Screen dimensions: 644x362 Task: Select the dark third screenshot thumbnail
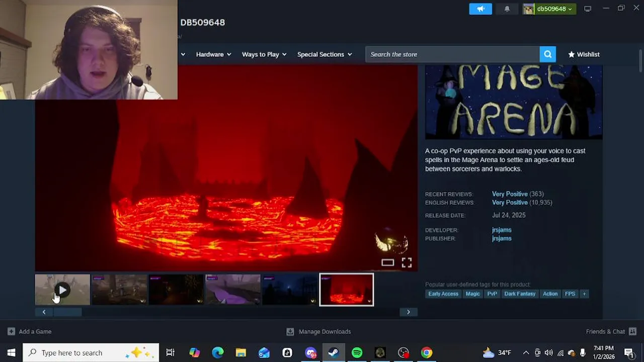click(x=176, y=290)
